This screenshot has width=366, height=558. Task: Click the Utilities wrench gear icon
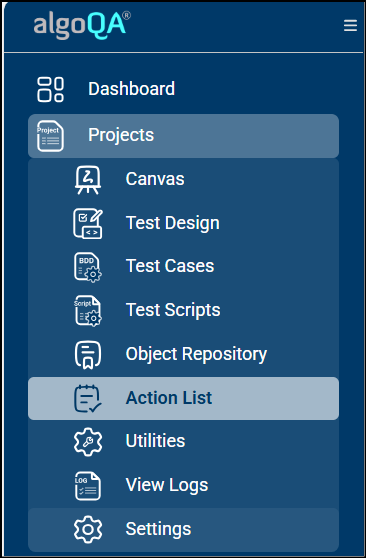click(x=88, y=442)
